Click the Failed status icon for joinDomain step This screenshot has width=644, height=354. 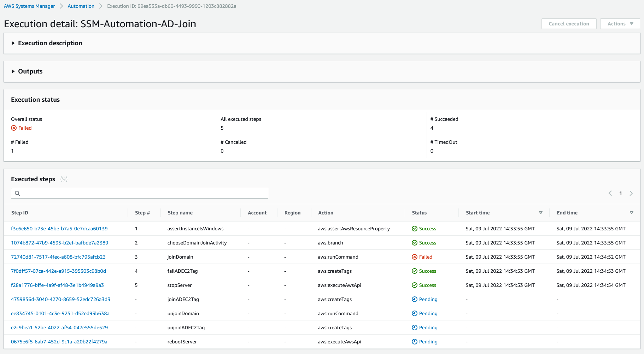[415, 257]
